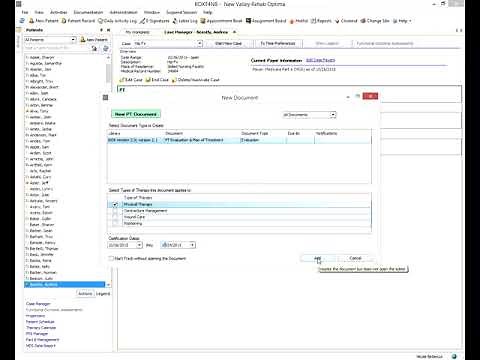Open the View menu
The image size is (480, 360).
point(39,12)
